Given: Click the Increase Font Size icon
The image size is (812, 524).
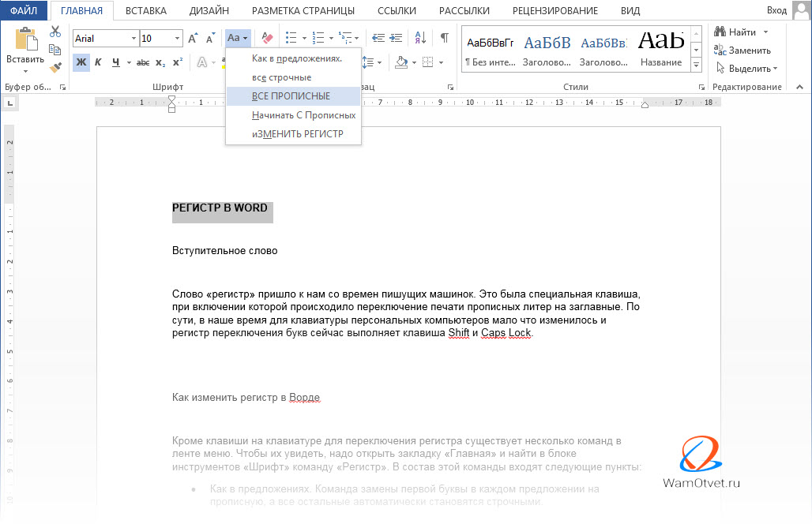Looking at the screenshot, I should [193, 38].
